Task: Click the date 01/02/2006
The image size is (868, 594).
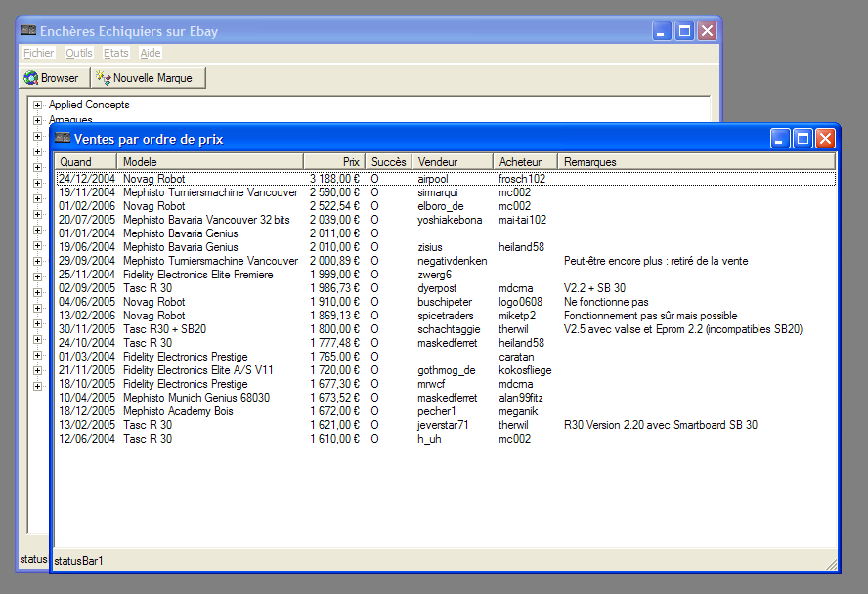Action: pos(87,206)
